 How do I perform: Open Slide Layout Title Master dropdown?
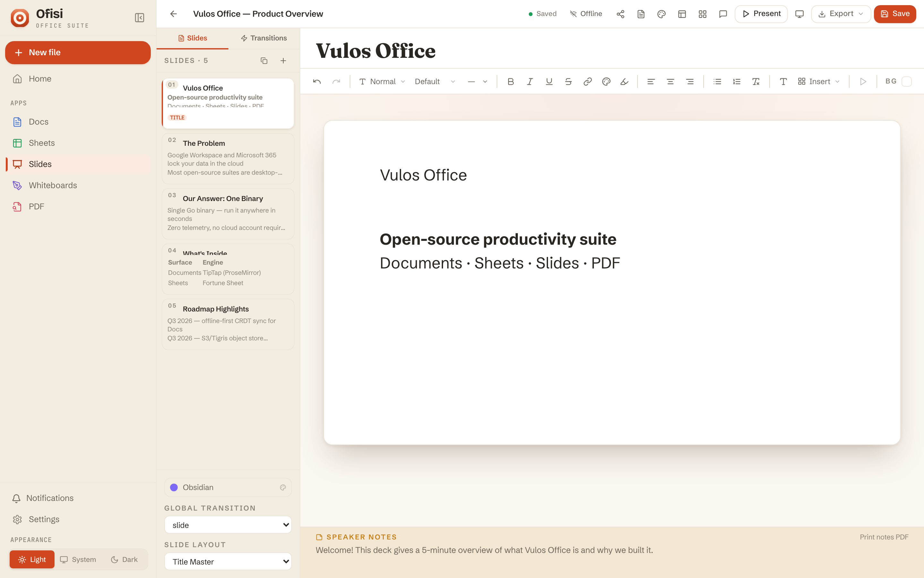[228, 562]
